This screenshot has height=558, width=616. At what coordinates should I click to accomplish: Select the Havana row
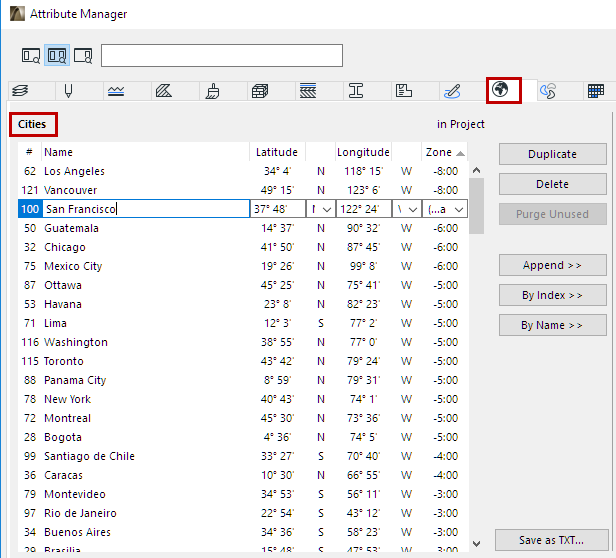pos(243,304)
